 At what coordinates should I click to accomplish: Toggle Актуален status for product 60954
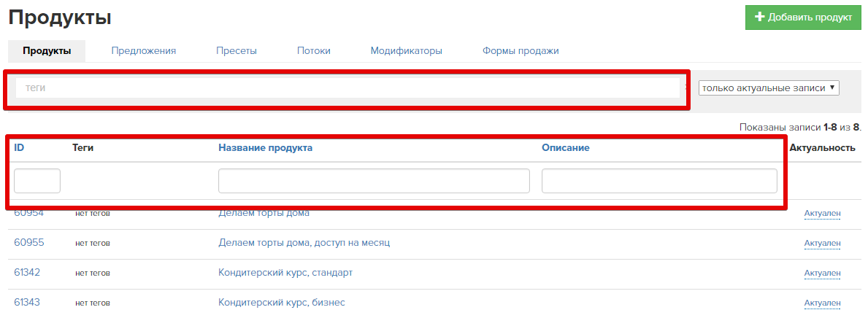(822, 214)
